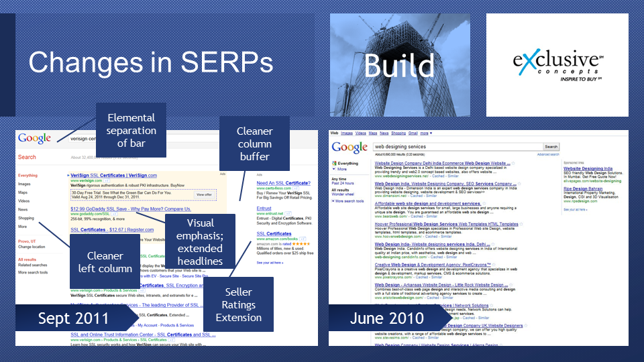
Task: Open Gmail in the 2010 top bar
Action: pyautogui.click(x=413, y=133)
